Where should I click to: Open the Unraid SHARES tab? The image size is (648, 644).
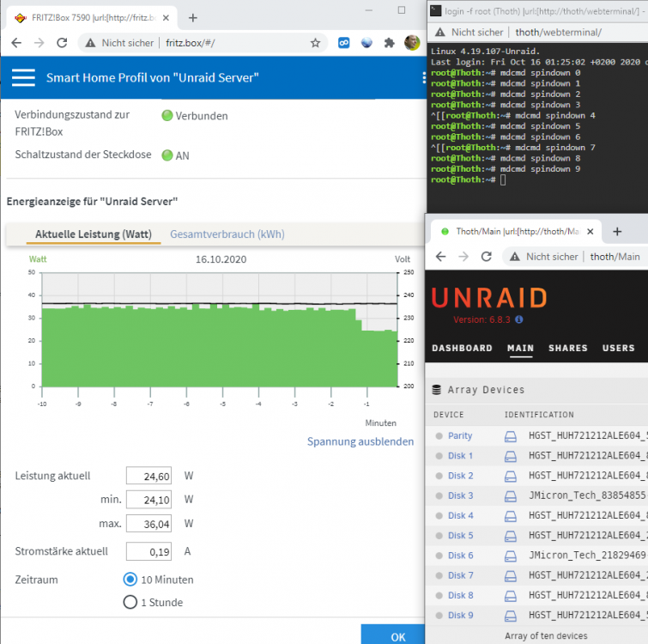tap(568, 348)
